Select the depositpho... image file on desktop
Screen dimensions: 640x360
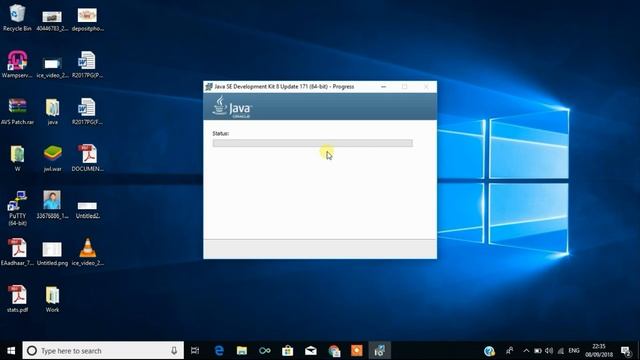87,20
